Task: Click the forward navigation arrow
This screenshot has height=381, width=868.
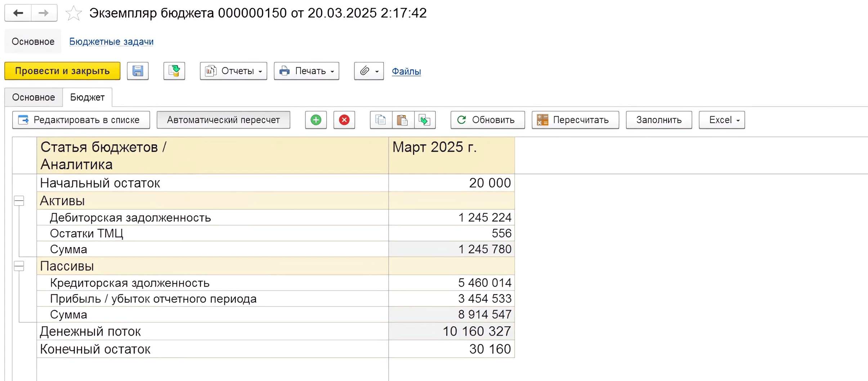Action: [x=44, y=13]
